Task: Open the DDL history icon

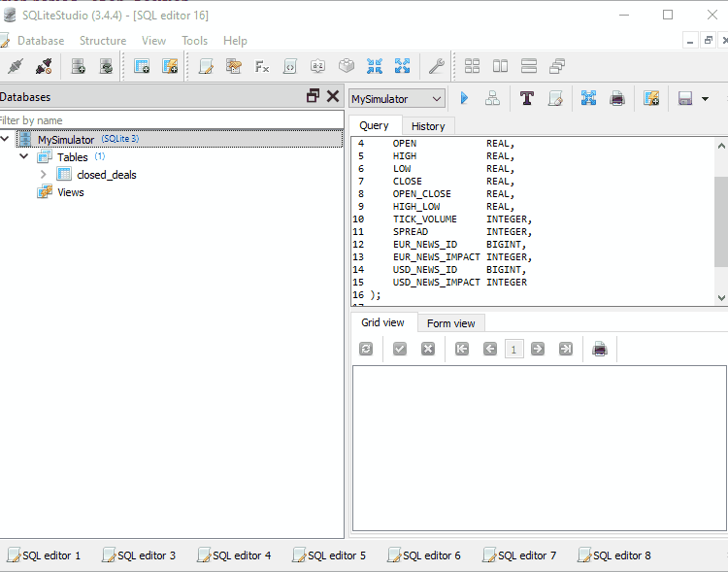Action: 234,66
